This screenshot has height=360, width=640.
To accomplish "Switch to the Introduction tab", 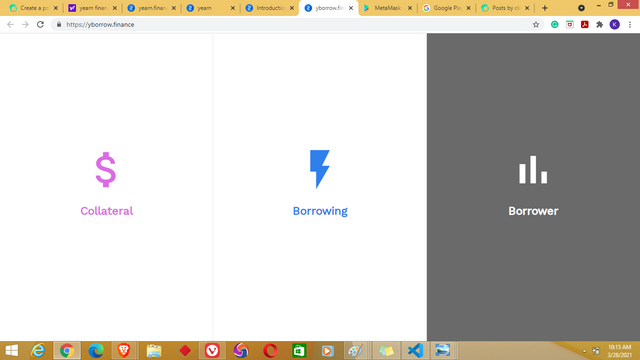I will click(x=269, y=8).
